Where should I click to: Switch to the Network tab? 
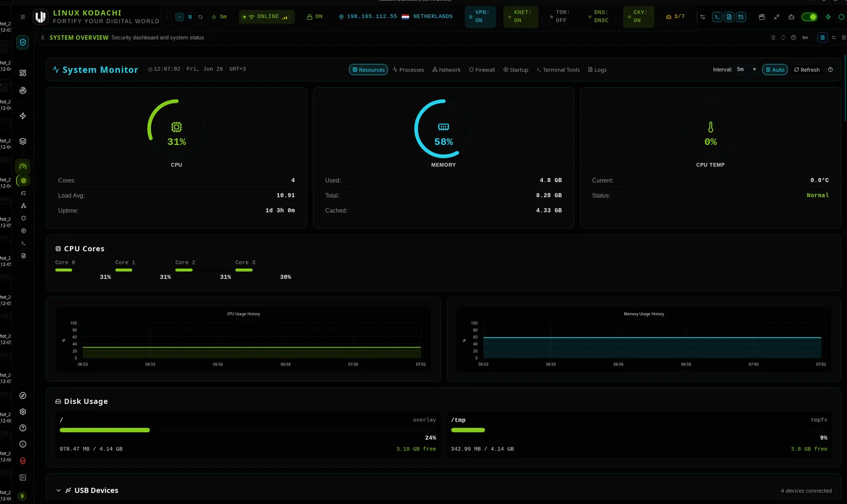tap(446, 70)
